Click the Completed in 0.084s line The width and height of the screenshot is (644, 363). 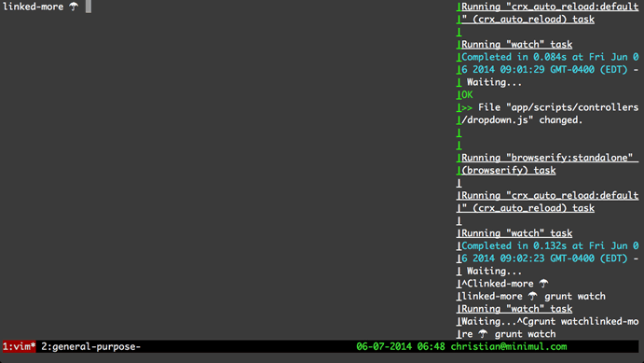tap(550, 57)
